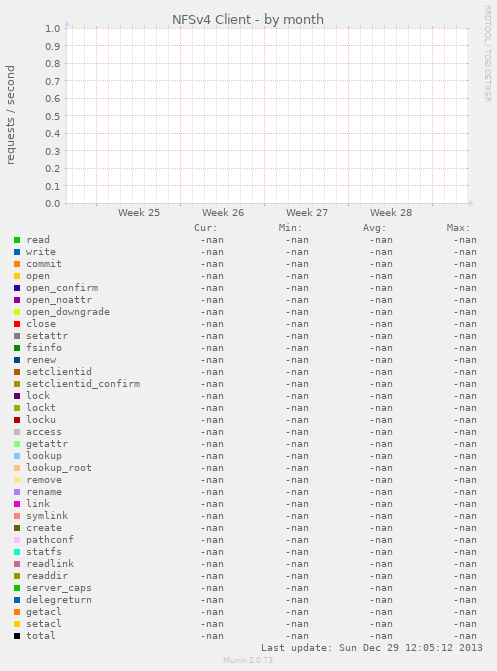Click the Munin 2.0.73 footer text
The image size is (497, 671).
click(x=248, y=660)
